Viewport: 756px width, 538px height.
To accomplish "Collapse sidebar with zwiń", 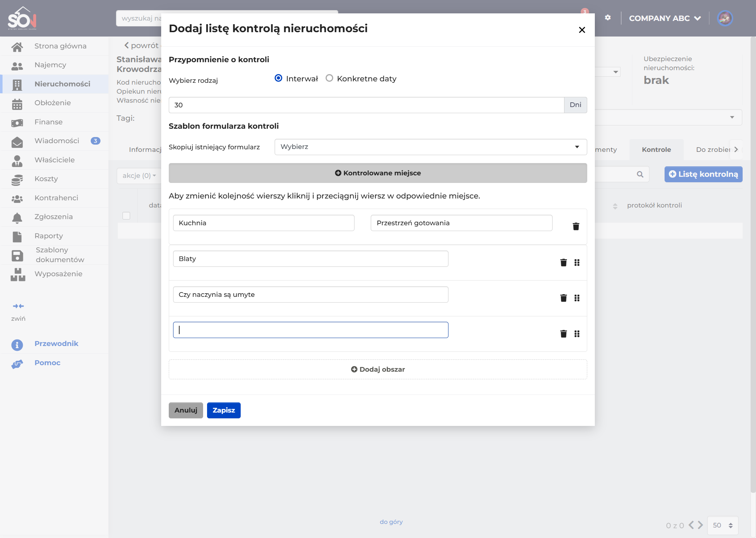I will point(18,312).
